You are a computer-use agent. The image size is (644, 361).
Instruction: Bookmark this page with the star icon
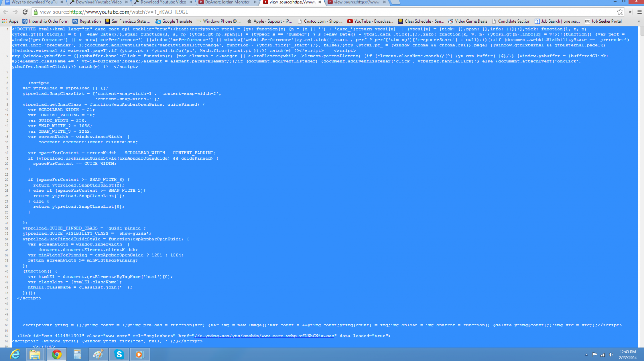tap(620, 12)
